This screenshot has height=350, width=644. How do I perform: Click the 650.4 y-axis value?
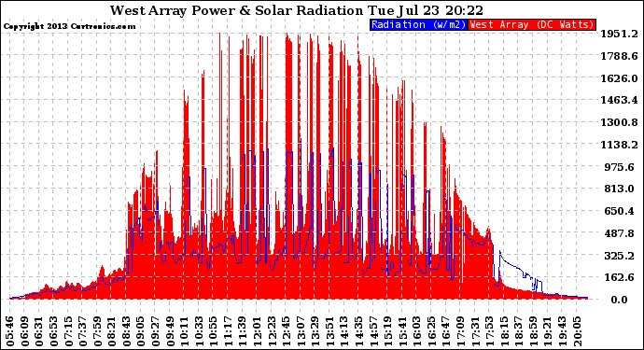(620, 211)
